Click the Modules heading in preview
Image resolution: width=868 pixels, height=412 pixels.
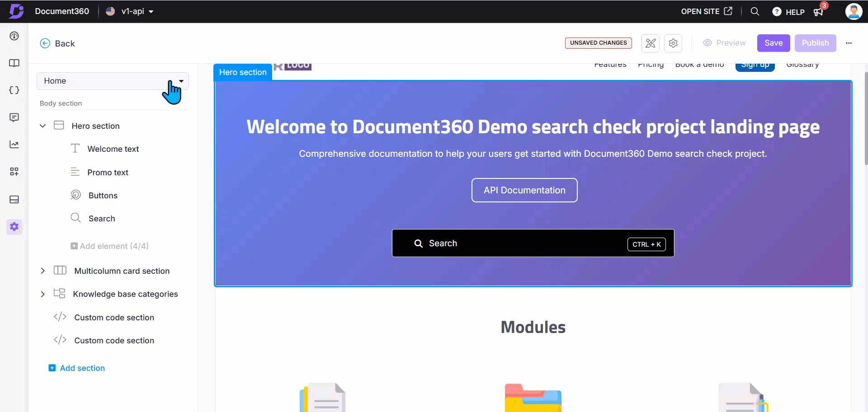pyautogui.click(x=533, y=327)
